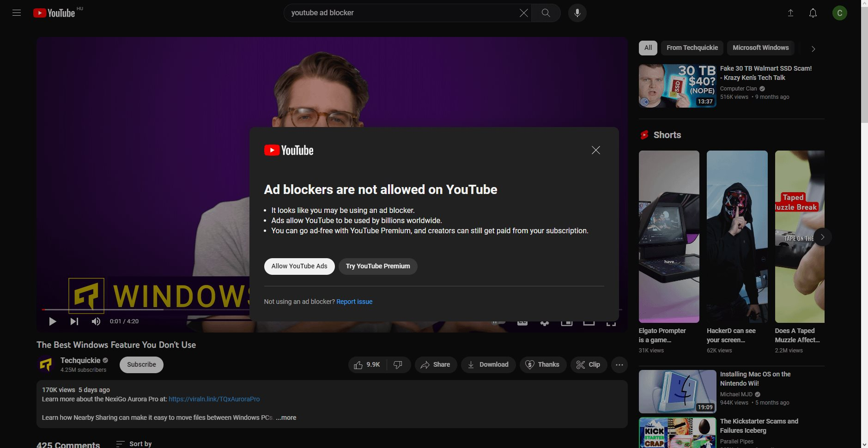This screenshot has width=868, height=448.
Task: Skip to the next video
Action: coord(74,321)
